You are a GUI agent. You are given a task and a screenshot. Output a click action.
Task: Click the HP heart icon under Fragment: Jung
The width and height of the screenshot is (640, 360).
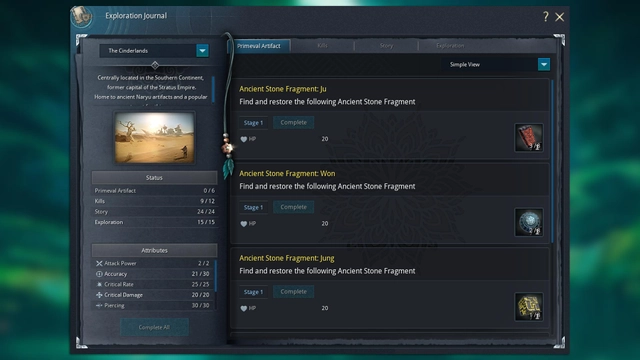pyautogui.click(x=244, y=309)
